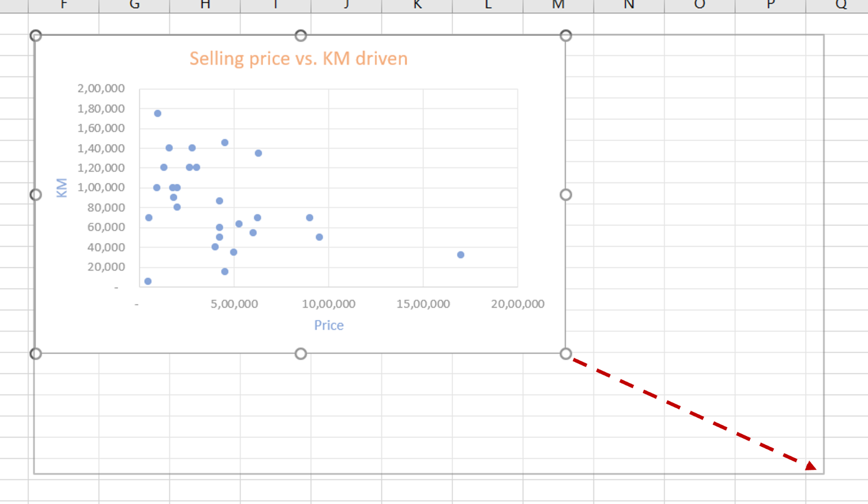
Task: Select the data point at price 9,50,000
Action: (x=320, y=237)
